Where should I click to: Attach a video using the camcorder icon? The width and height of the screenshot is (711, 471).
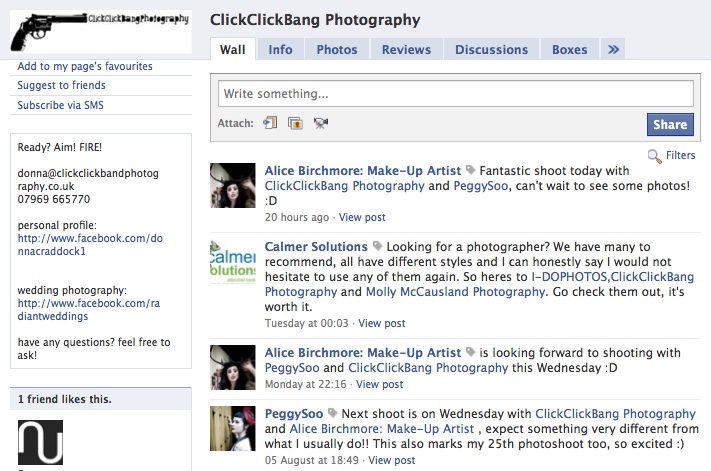321,123
